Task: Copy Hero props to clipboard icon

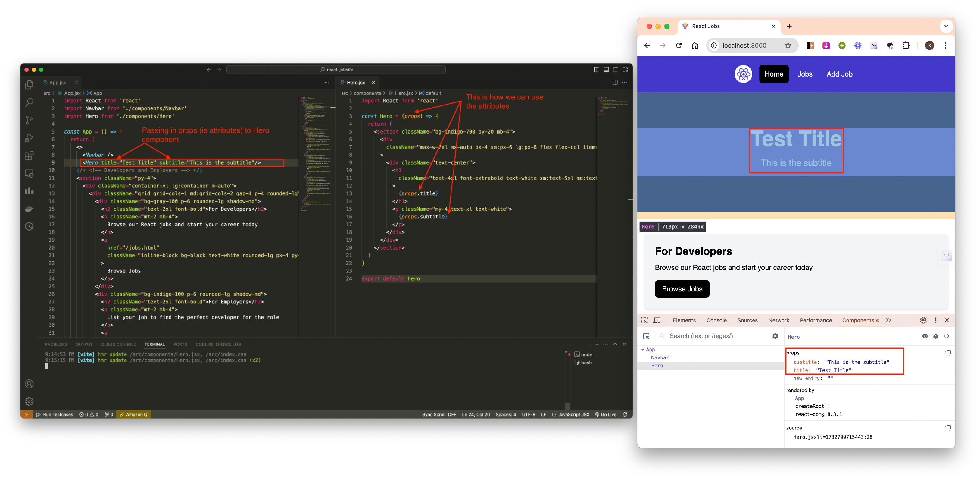Action: point(948,353)
